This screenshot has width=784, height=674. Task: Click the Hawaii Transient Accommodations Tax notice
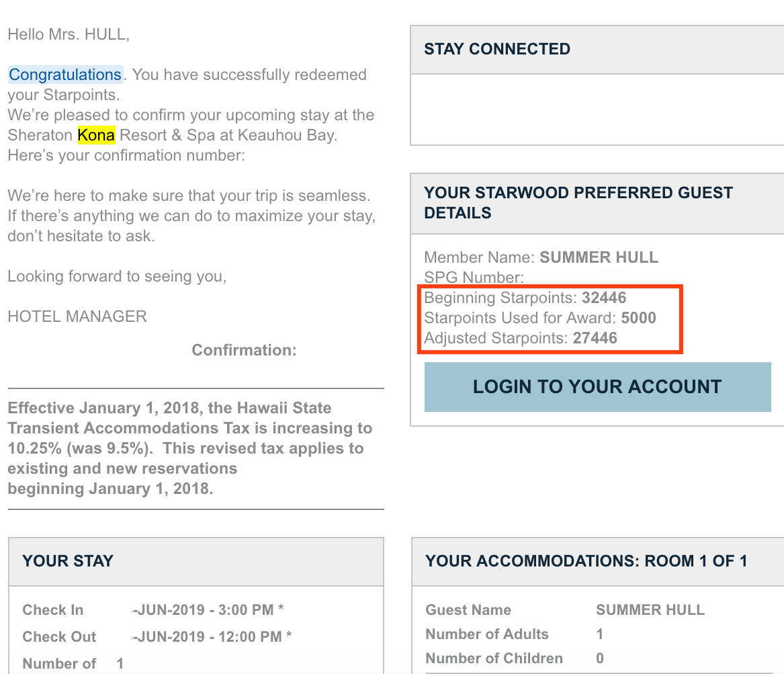[x=190, y=448]
